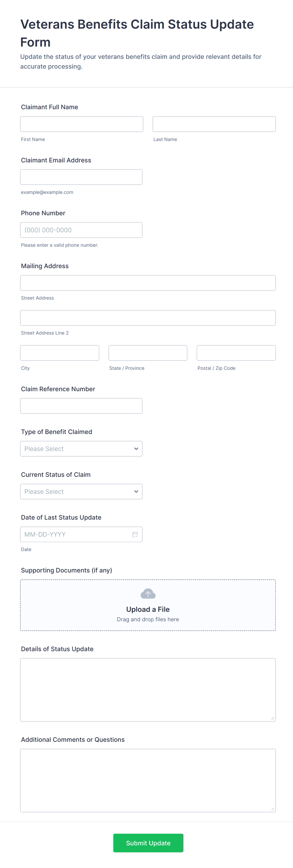Click the cloud upload icon
The image size is (293, 868).
click(x=148, y=594)
